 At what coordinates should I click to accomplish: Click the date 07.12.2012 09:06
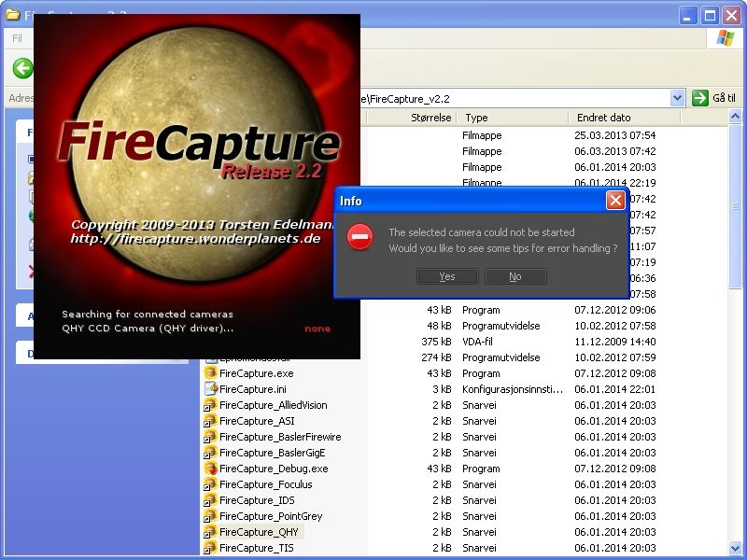click(x=615, y=310)
